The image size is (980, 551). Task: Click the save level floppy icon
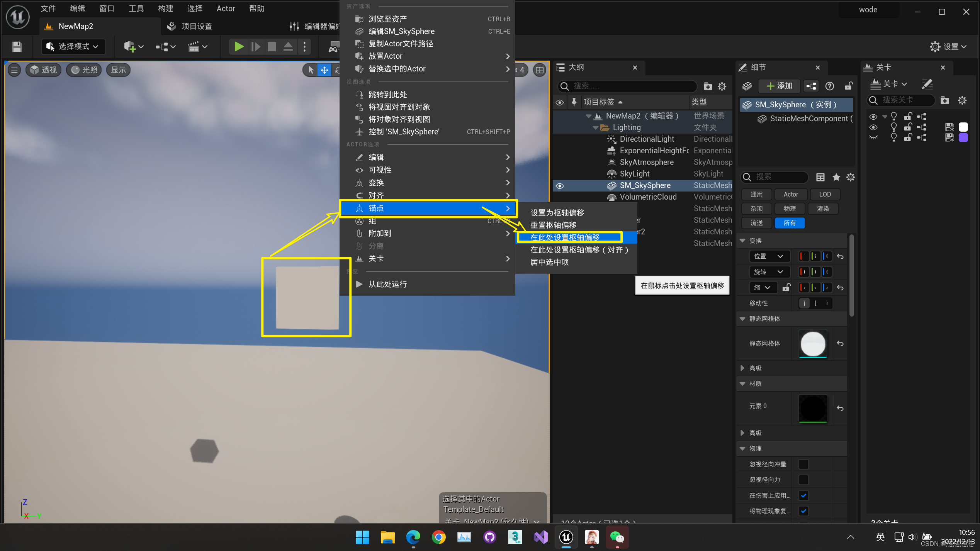coord(17,47)
